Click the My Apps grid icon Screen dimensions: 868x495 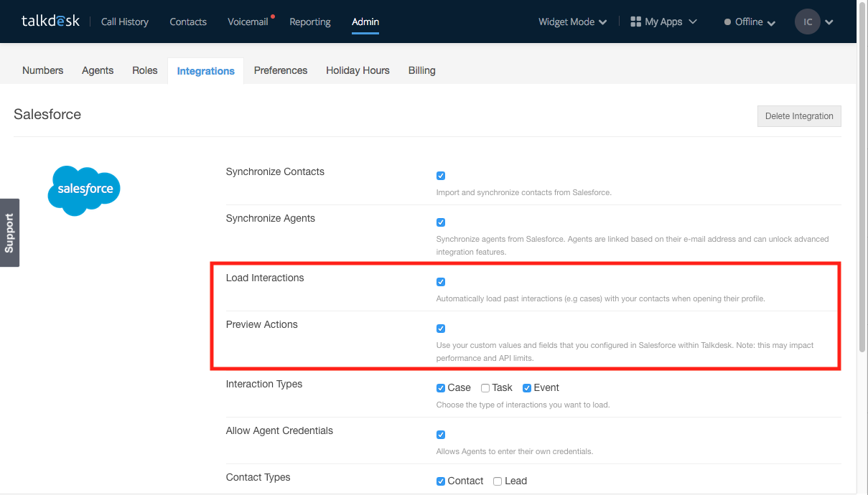(x=635, y=22)
